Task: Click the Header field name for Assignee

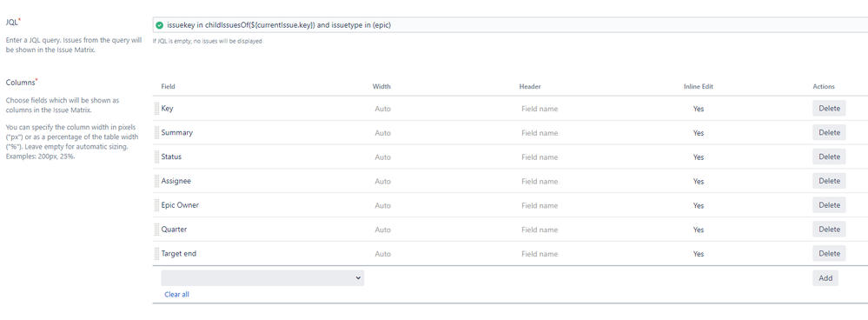Action: [540, 182]
